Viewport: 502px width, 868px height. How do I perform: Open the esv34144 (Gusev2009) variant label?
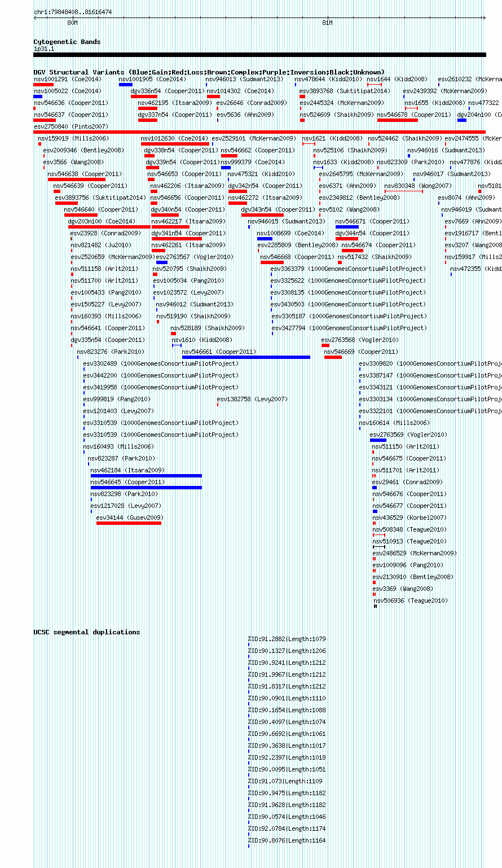tap(129, 518)
